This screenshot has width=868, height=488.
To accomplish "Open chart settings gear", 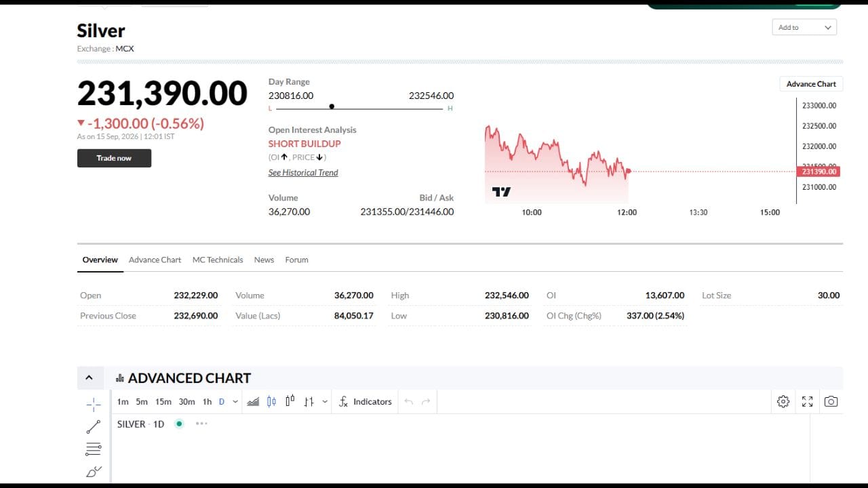I will coord(783,402).
